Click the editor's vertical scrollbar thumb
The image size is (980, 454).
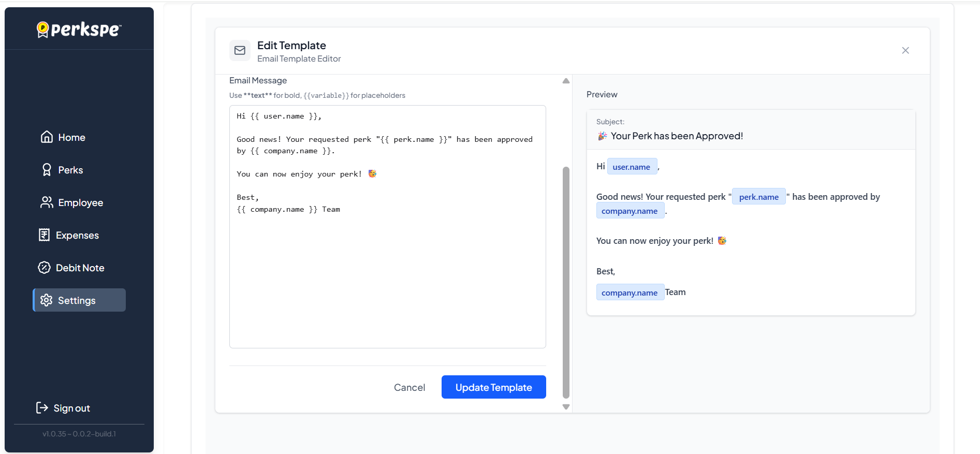pyautogui.click(x=566, y=282)
